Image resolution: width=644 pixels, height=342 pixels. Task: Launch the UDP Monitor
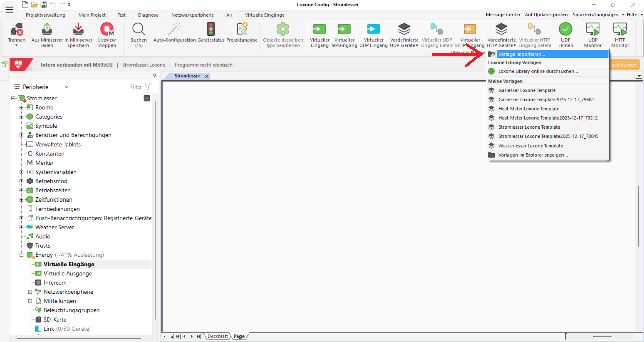click(593, 30)
